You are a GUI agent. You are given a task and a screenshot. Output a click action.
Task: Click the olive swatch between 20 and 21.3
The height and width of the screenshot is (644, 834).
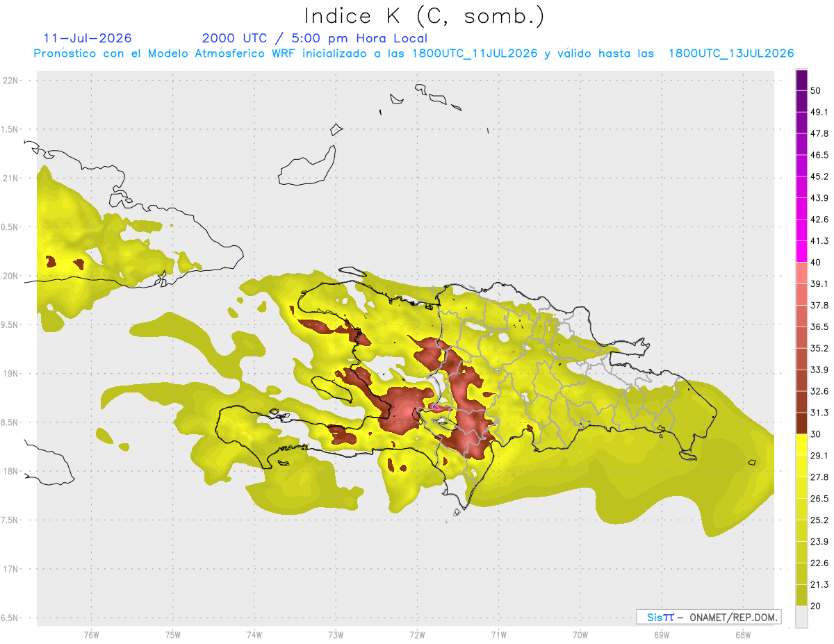point(801,595)
